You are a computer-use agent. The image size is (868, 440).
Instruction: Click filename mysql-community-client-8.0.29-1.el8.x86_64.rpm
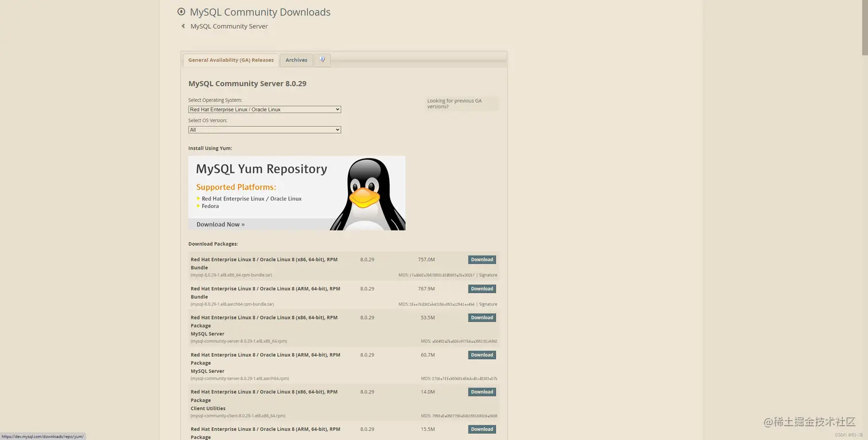pyautogui.click(x=238, y=416)
